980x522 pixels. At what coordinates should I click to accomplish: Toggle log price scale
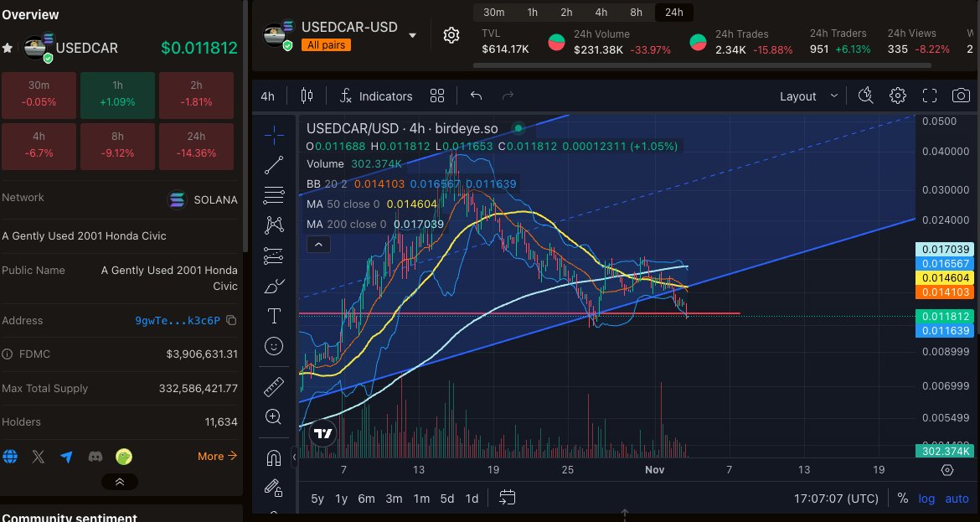[x=926, y=499]
